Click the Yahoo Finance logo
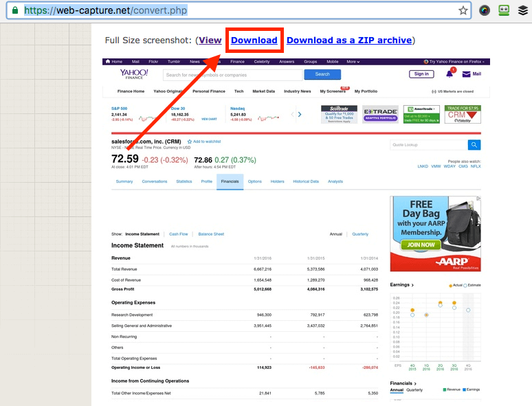532x406 pixels. [x=134, y=74]
